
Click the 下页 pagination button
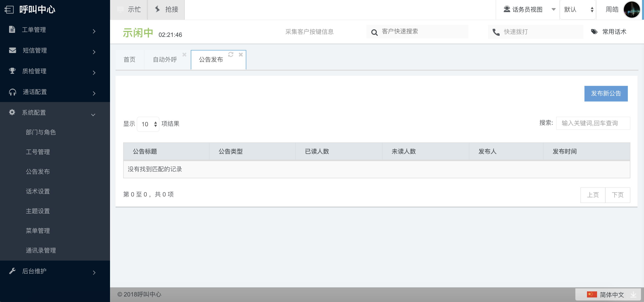(618, 195)
